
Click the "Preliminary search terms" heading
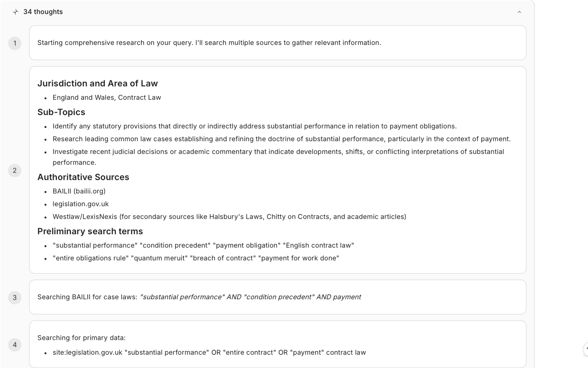[90, 231]
